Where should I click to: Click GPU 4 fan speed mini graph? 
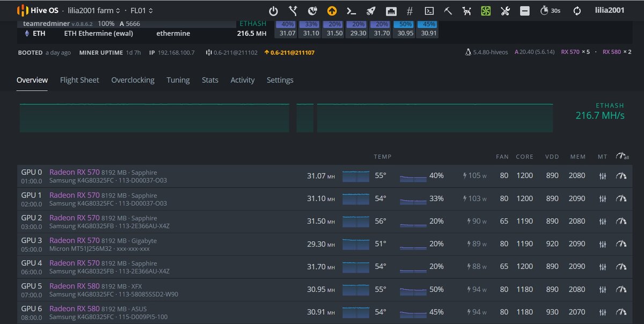[413, 267]
